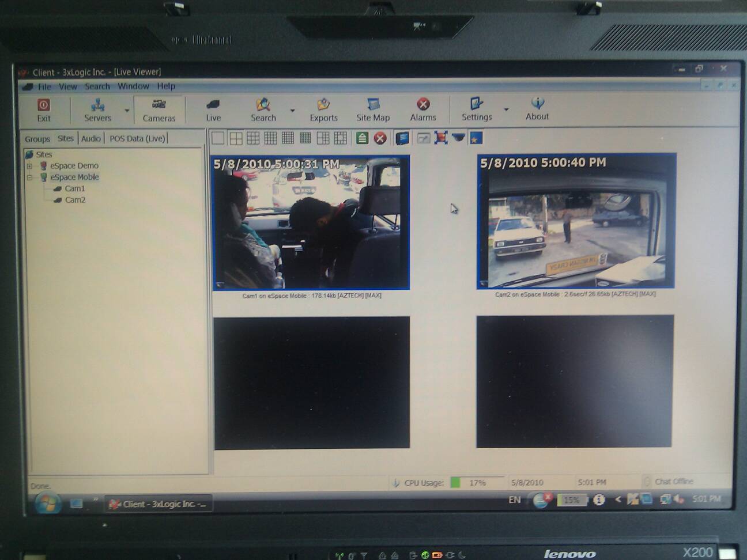Switch to the Sites tab
This screenshot has height=560, width=747.
(66, 138)
